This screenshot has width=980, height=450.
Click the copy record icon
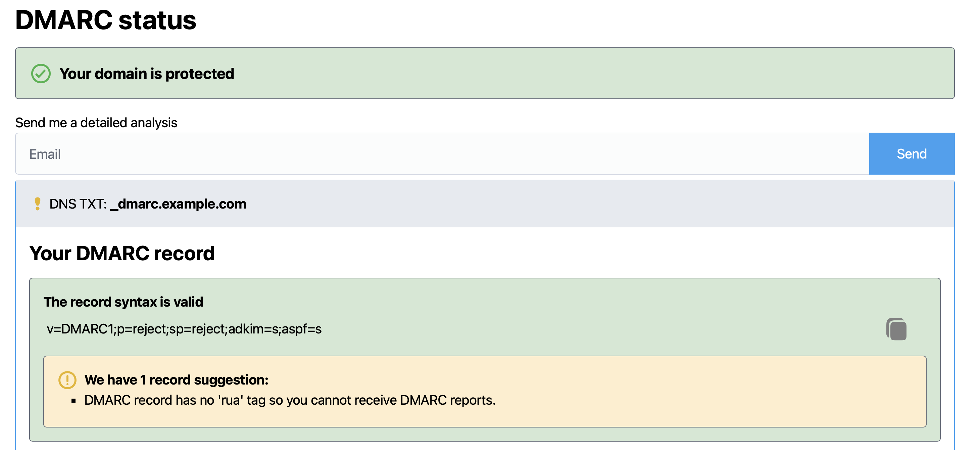(896, 329)
